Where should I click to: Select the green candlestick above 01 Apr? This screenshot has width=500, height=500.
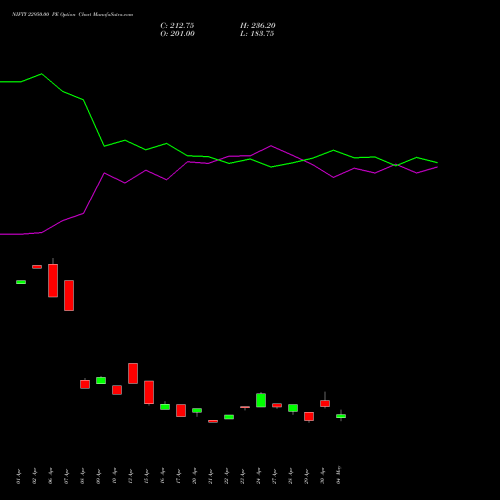[21, 282]
